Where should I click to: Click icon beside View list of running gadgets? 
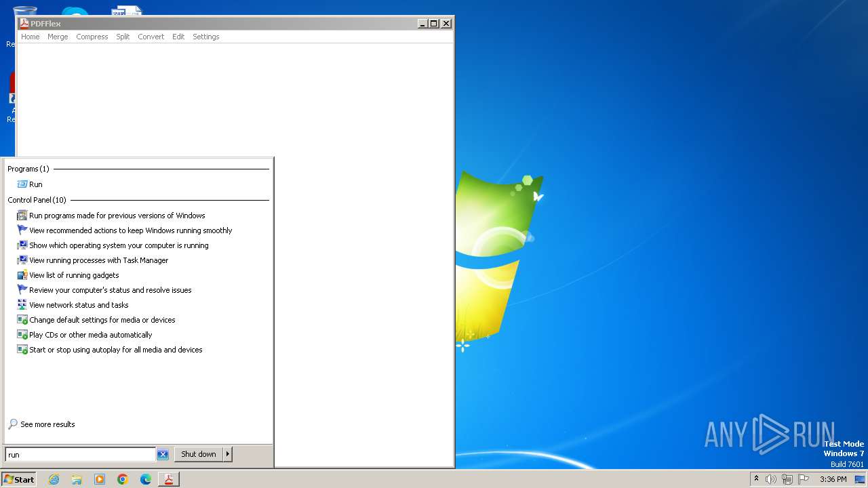click(22, 275)
